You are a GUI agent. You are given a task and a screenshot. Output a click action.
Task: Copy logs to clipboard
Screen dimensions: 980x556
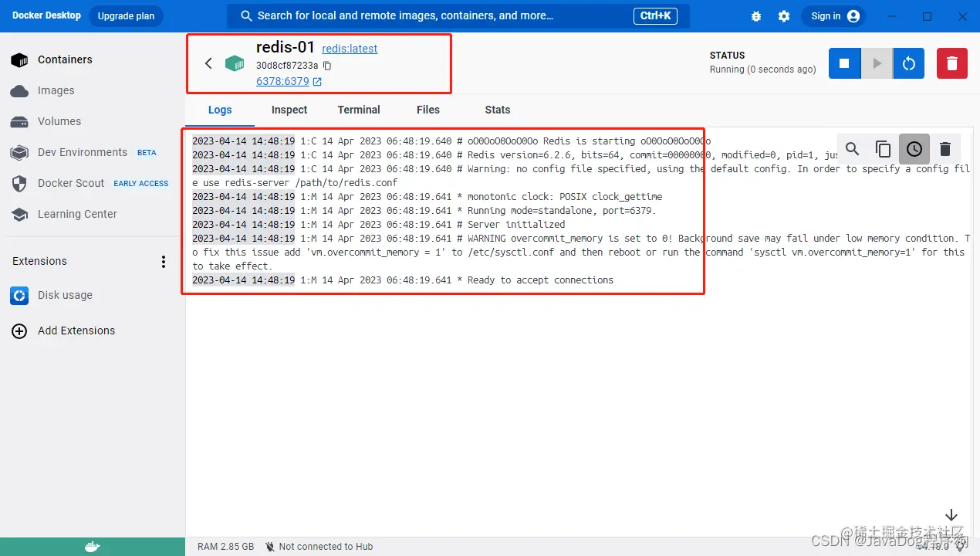(x=883, y=149)
